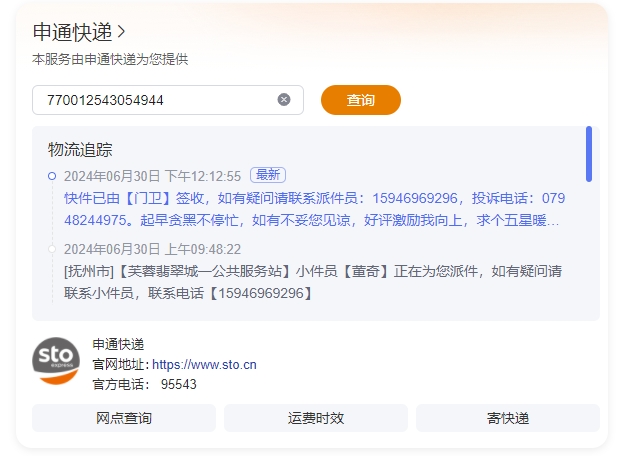Click the 物流追踪 heading
The height and width of the screenshot is (456, 629).
coord(80,150)
